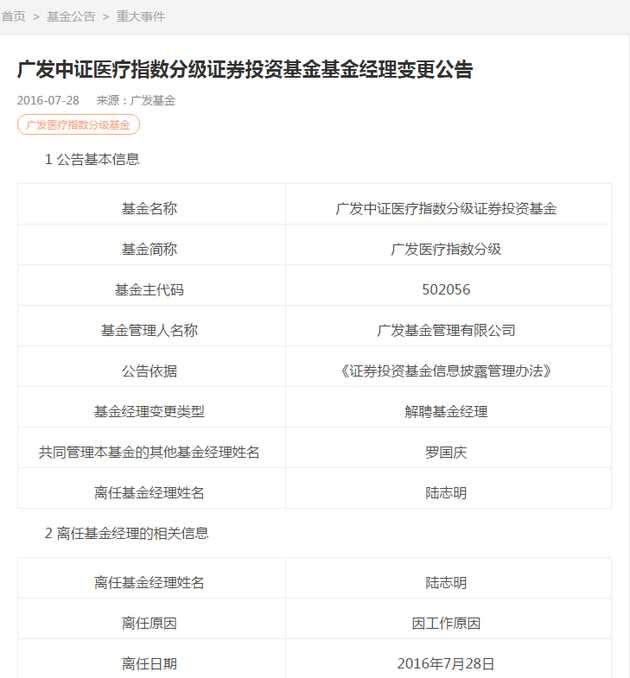Screen dimensions: 630x678
Task: Click section heading 1 公告基本信息
Action: coord(92,160)
